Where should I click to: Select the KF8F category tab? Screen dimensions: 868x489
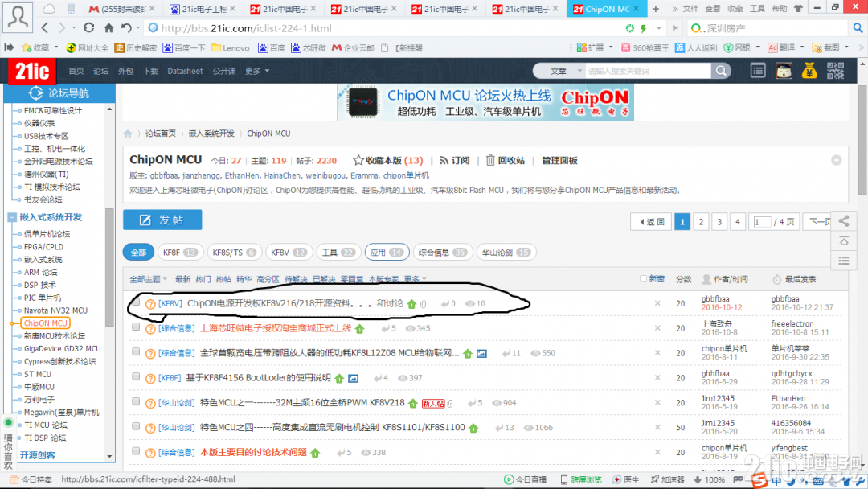[181, 252]
